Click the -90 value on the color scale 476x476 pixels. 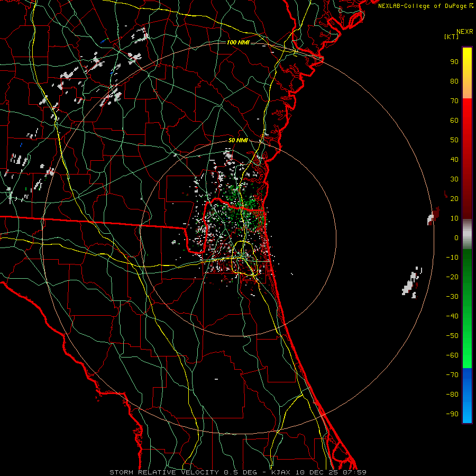click(x=452, y=414)
